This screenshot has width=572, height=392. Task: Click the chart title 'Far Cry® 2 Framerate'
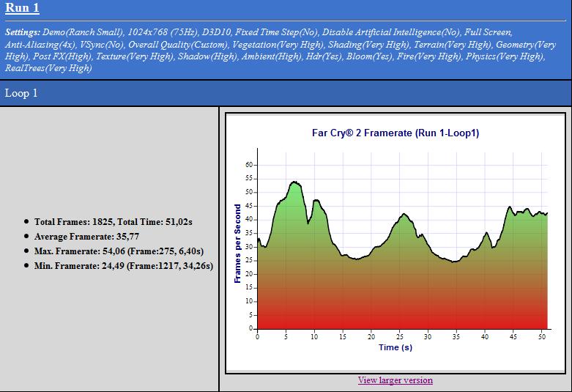395,133
